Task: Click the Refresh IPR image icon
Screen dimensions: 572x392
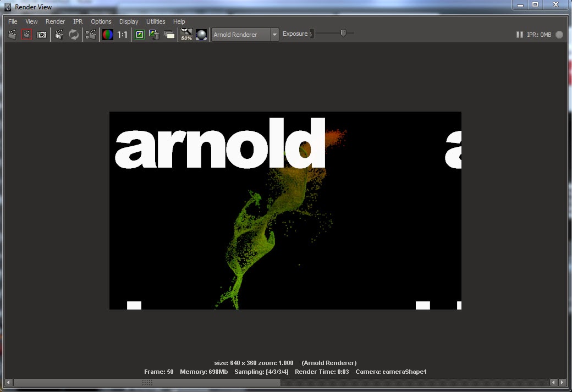Action: click(74, 35)
